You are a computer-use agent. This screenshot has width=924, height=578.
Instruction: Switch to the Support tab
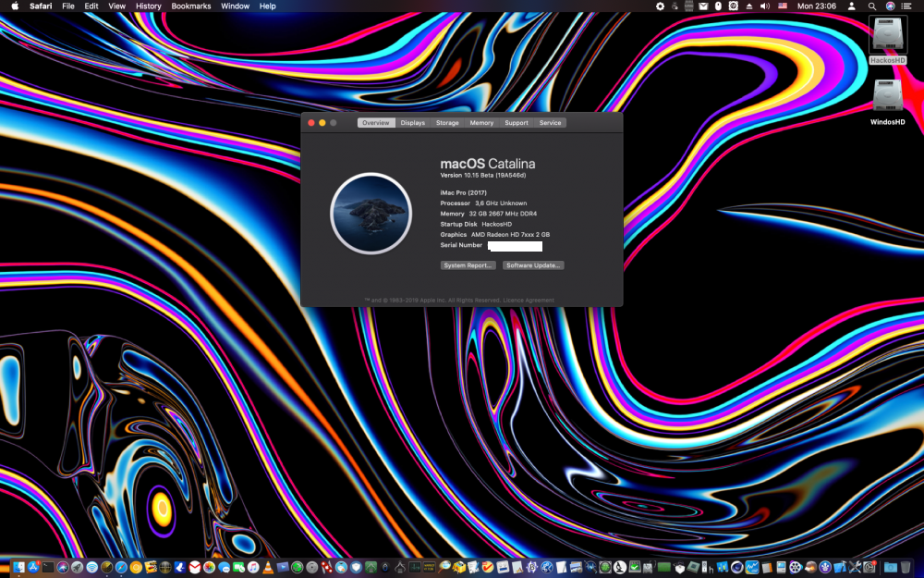pos(517,123)
